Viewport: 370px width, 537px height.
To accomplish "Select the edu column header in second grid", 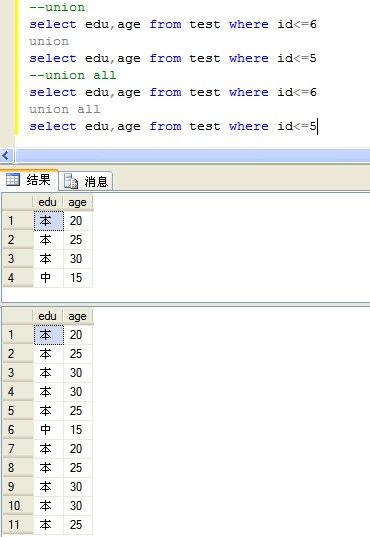I will click(x=48, y=316).
